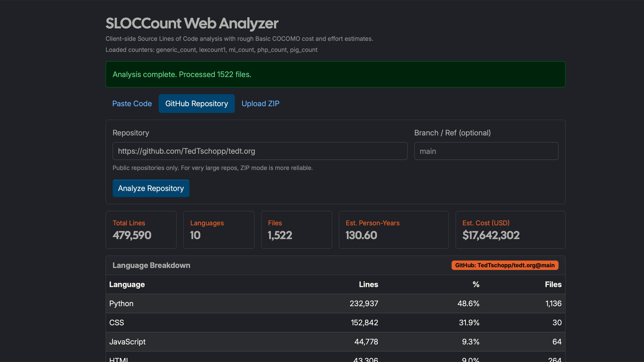This screenshot has height=362, width=644.
Task: Switch to the Paste Code tab
Action: click(x=132, y=103)
